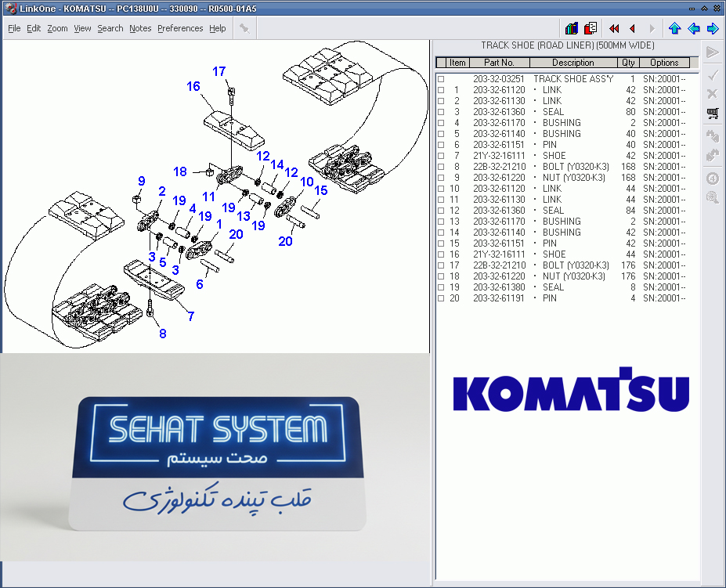Screen dimensions: 726x588
Task: Click callout number 8 in the diagram
Action: [x=163, y=334]
